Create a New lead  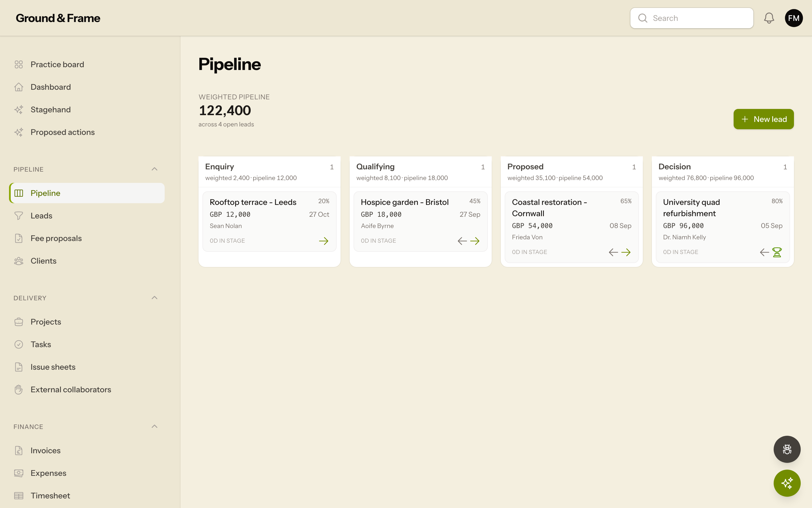pos(763,119)
